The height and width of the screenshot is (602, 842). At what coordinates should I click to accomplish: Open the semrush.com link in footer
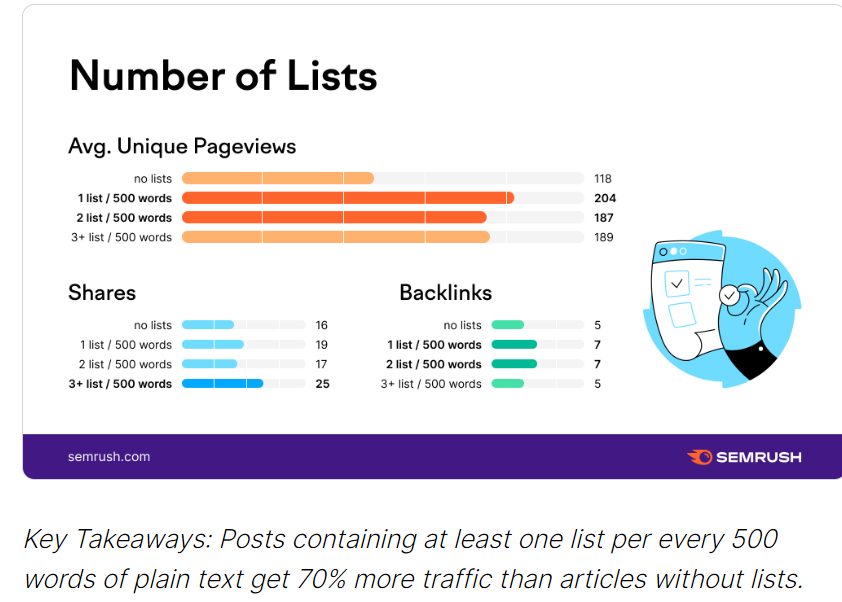(x=109, y=456)
